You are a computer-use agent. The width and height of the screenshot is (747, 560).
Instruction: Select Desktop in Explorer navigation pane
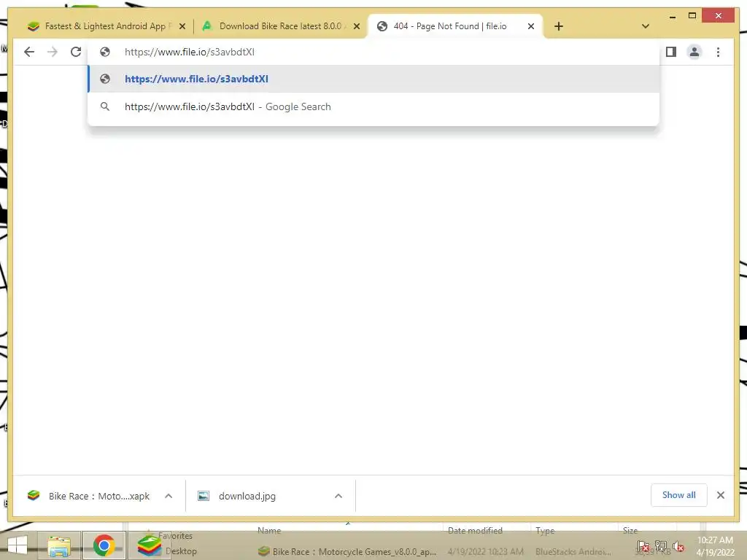pos(181,551)
